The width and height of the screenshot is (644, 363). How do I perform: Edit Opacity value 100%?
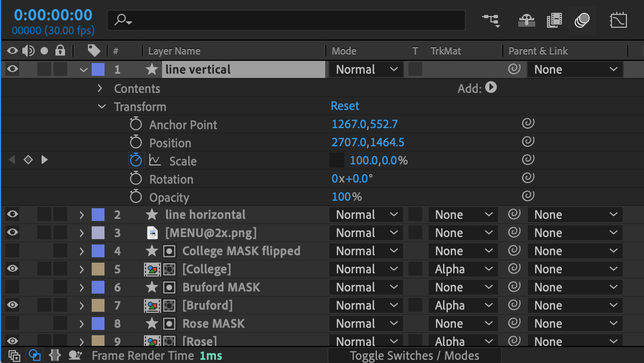347,197
